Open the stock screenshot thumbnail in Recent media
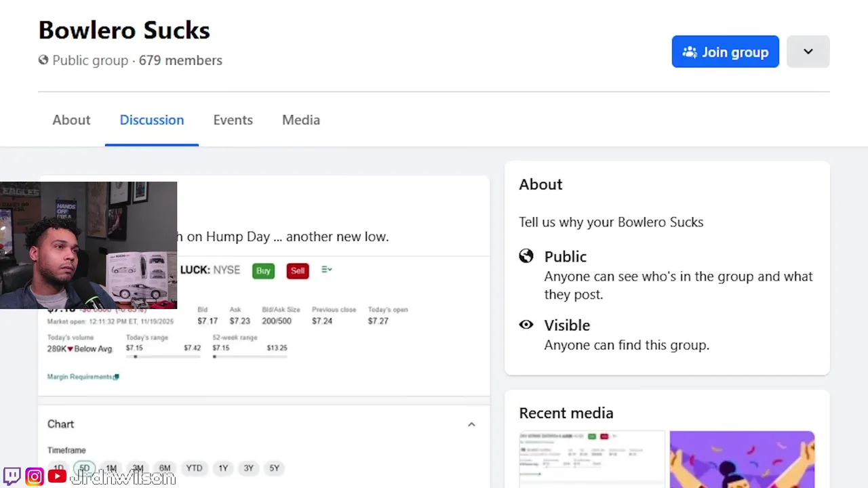Screen dimensions: 868x488 [591, 459]
